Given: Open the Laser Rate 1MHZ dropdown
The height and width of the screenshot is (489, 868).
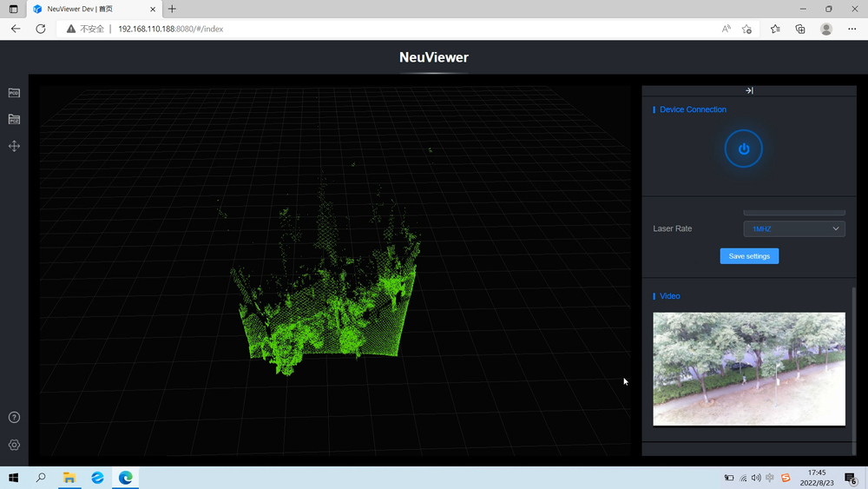Looking at the screenshot, I should 794,228.
